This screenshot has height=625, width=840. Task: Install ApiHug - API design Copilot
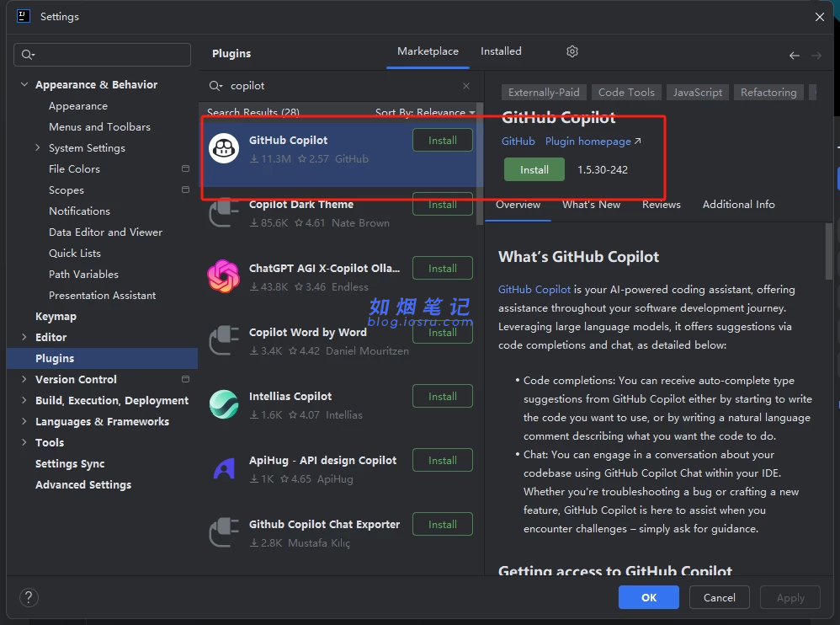[x=443, y=460]
